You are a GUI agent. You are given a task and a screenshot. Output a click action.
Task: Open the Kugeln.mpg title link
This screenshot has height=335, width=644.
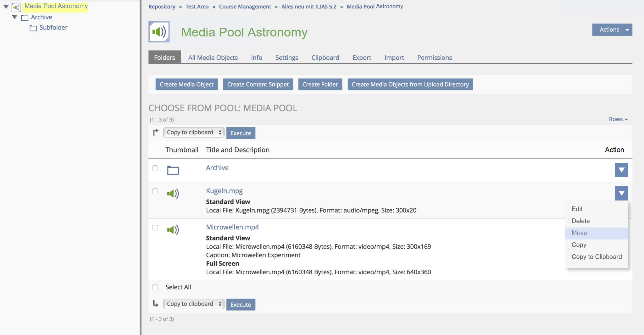click(x=224, y=191)
